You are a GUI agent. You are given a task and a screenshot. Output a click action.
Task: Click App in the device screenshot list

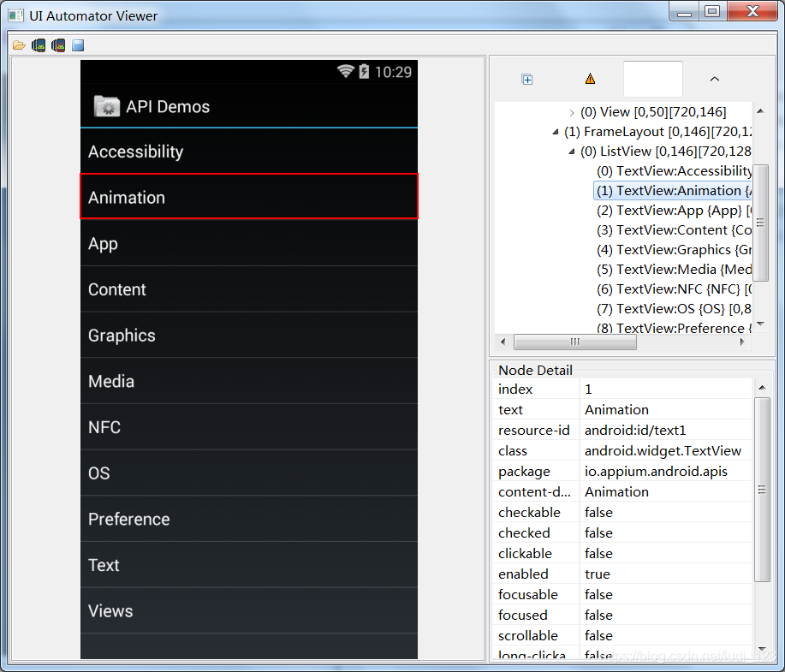pos(249,243)
